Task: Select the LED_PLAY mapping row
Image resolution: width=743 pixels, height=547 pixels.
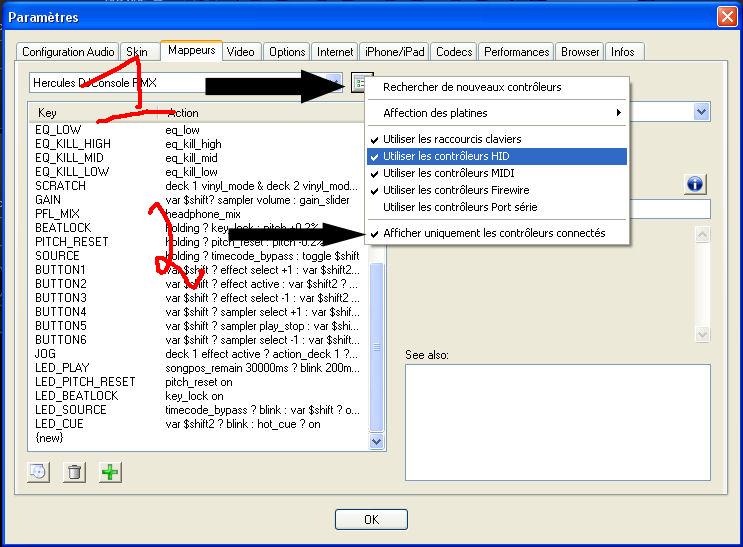Action: (x=62, y=368)
